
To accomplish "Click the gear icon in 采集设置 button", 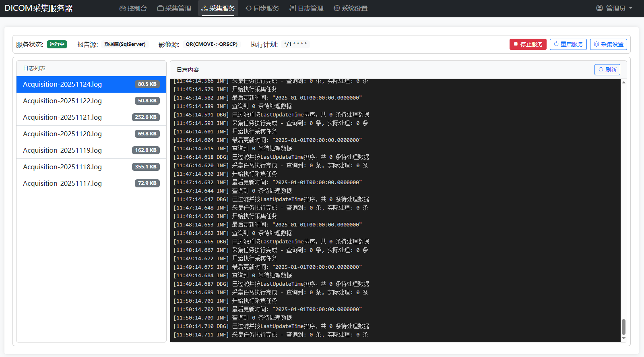I will [x=597, y=44].
